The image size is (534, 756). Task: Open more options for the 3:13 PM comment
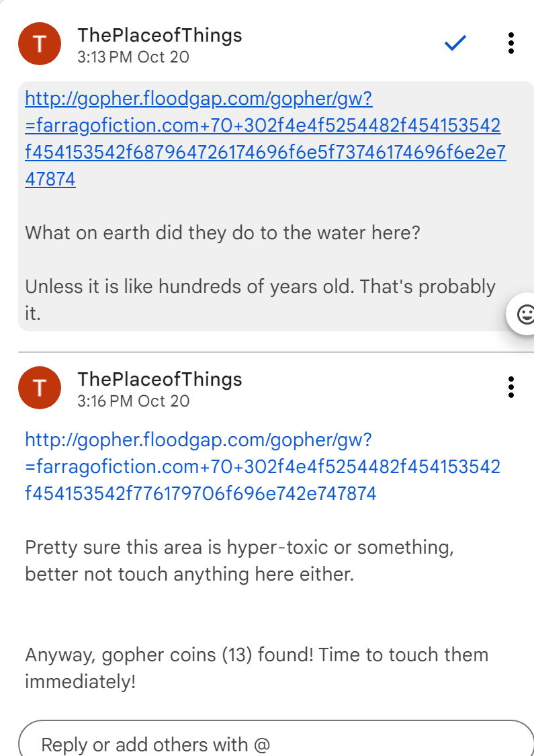pos(511,44)
